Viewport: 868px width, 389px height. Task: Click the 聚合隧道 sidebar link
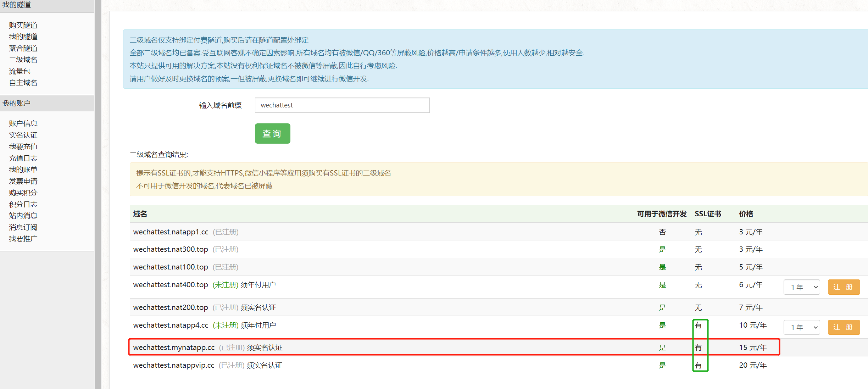coord(23,48)
